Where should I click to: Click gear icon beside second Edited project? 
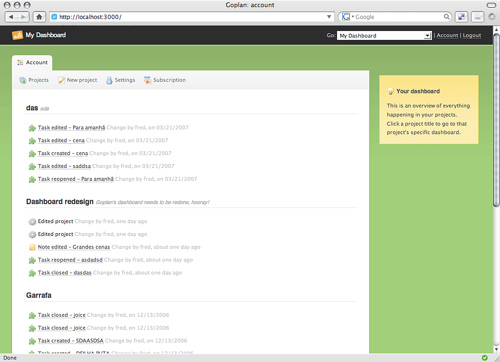(32, 235)
